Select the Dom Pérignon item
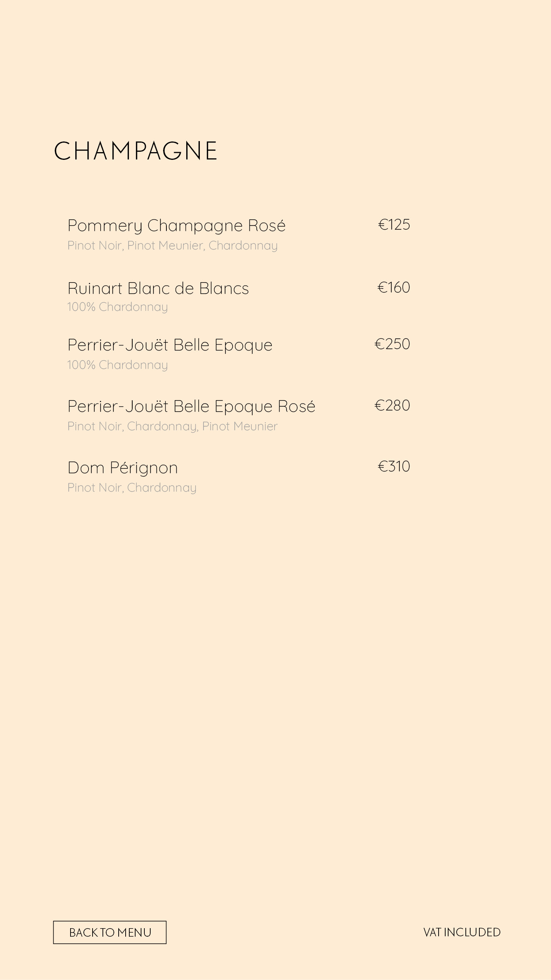 pyautogui.click(x=122, y=467)
